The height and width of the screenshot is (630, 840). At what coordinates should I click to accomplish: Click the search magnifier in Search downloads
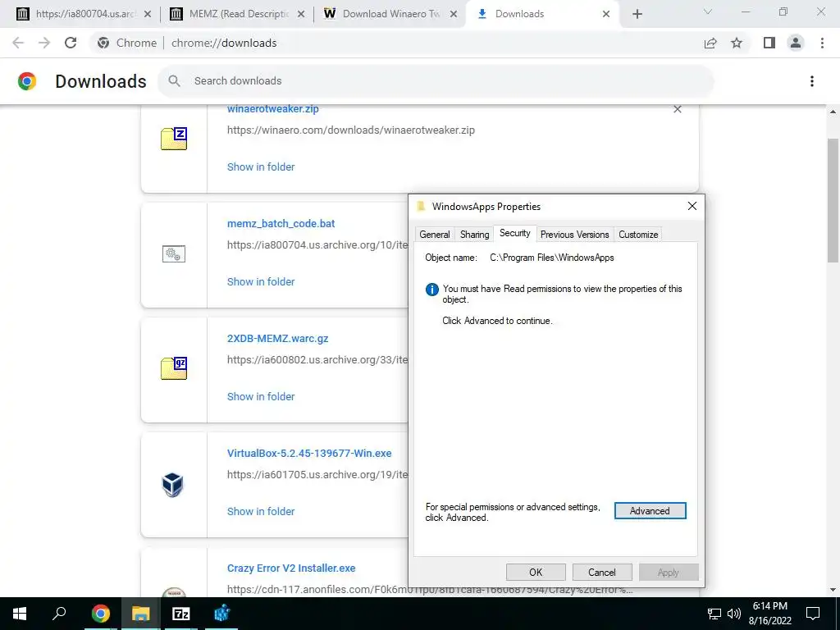click(174, 81)
